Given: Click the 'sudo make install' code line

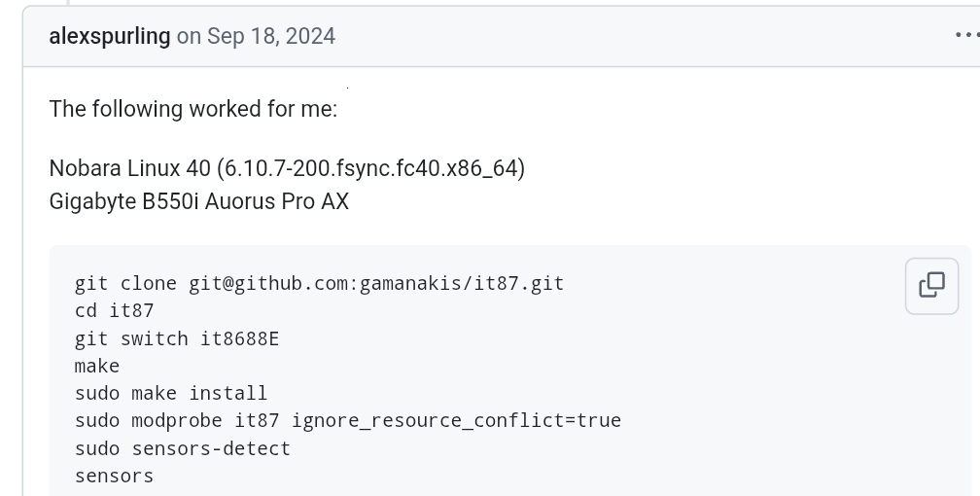Looking at the screenshot, I should point(171,393).
